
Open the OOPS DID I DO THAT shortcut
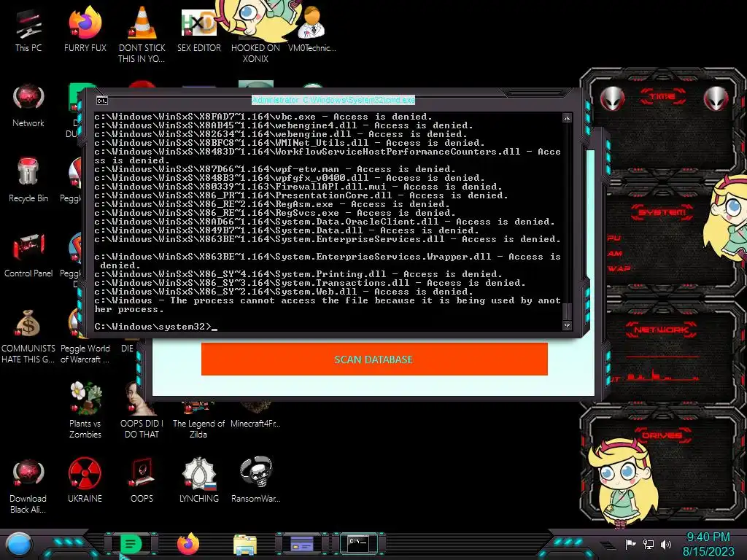coord(142,411)
